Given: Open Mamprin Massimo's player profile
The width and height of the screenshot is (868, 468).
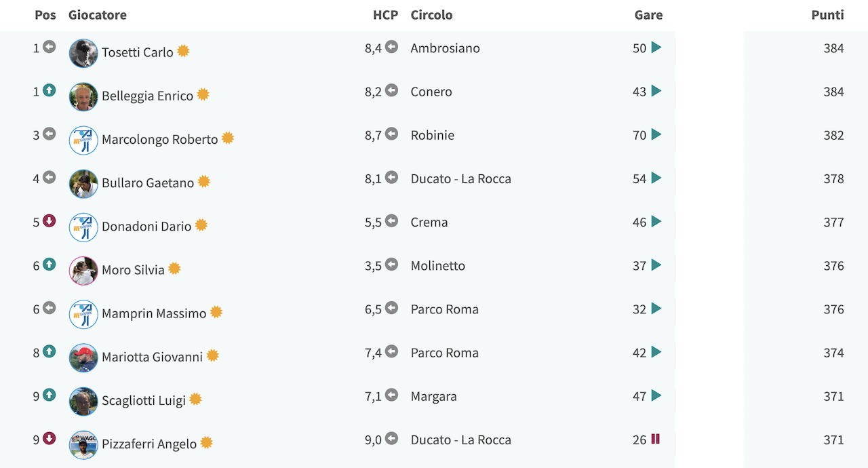Looking at the screenshot, I should 154,313.
